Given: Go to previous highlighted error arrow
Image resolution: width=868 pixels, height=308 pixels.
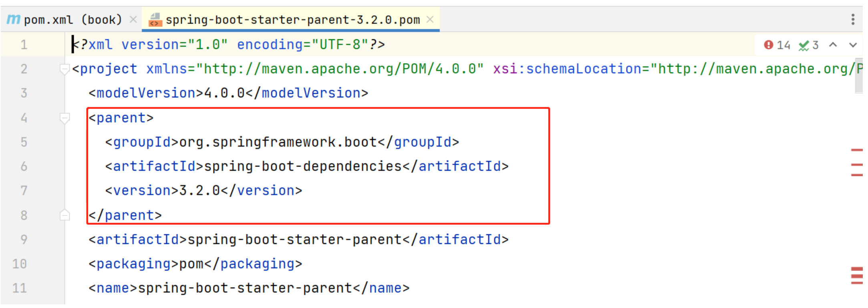Looking at the screenshot, I should tap(833, 45).
